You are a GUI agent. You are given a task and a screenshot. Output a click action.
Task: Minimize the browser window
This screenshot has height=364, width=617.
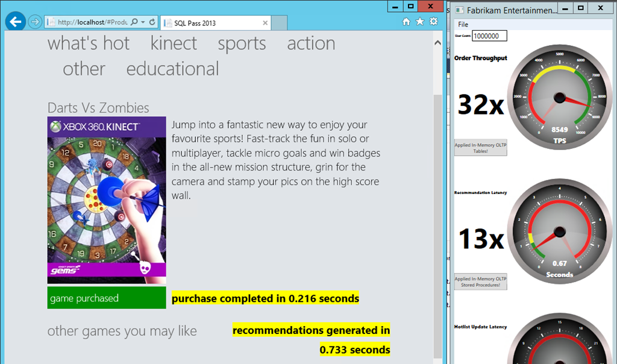395,6
